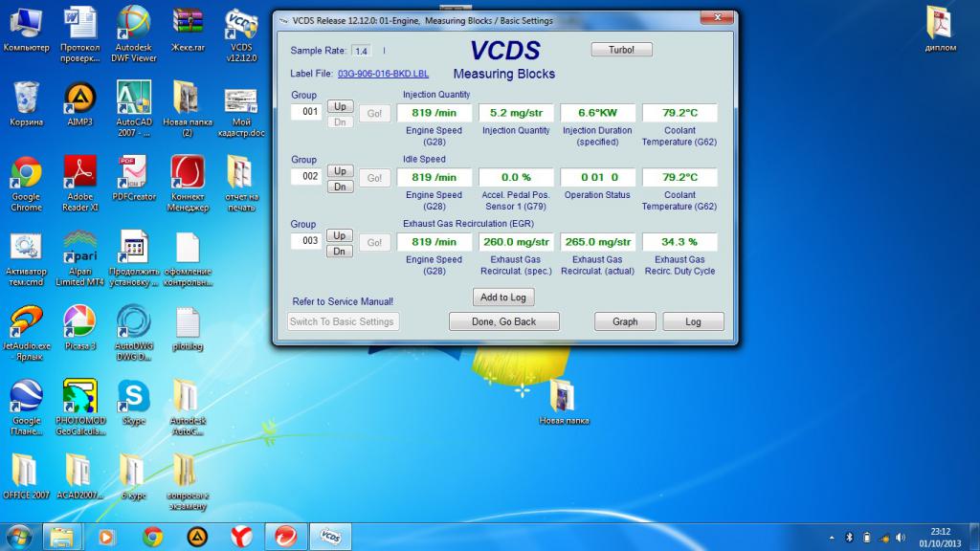Click Add to Log button
This screenshot has height=551, width=980.
tap(503, 298)
